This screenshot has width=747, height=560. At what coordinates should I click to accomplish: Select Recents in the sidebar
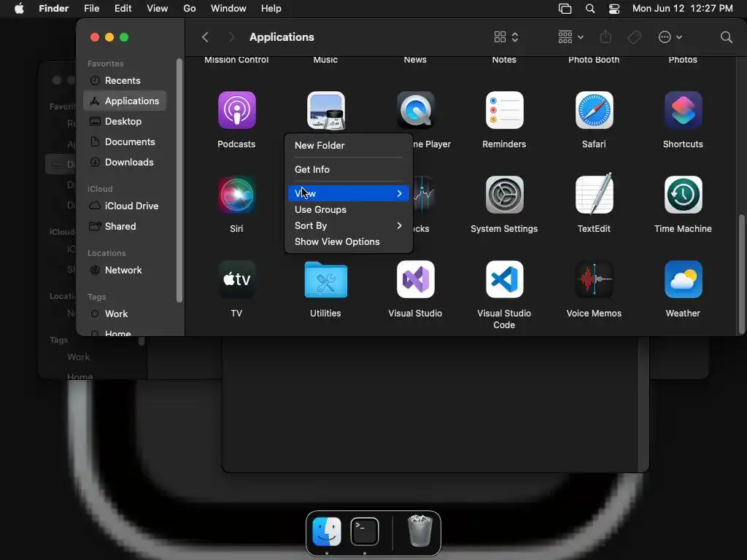(x=125, y=80)
